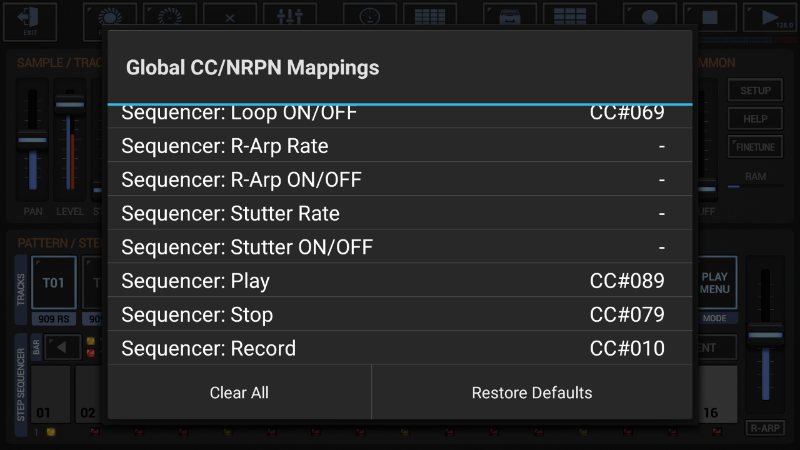This screenshot has width=800, height=450.
Task: Click the X icon in top toolbar
Action: pyautogui.click(x=230, y=17)
